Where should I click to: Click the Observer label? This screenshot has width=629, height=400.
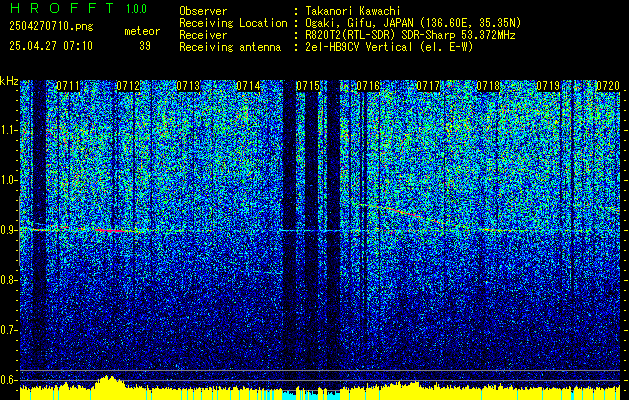click(x=203, y=11)
